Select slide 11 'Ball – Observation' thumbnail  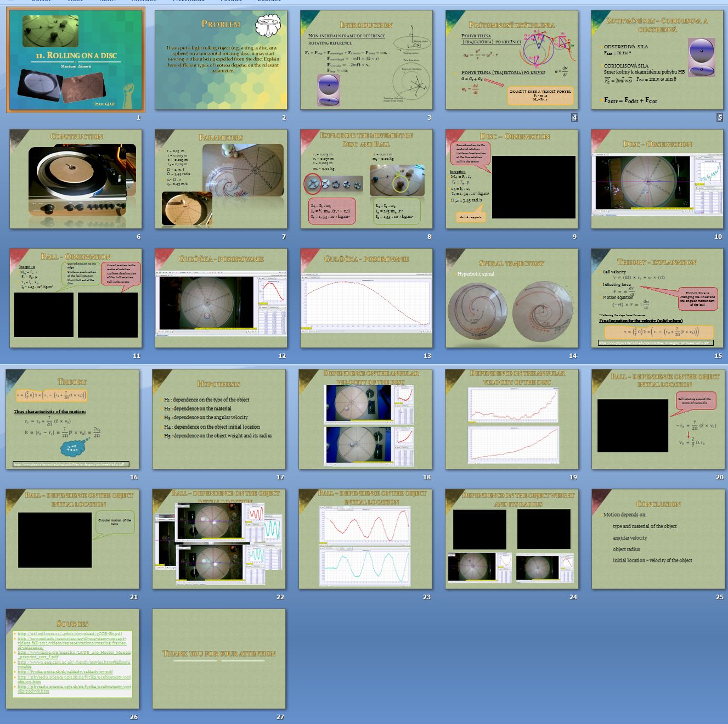point(76,298)
